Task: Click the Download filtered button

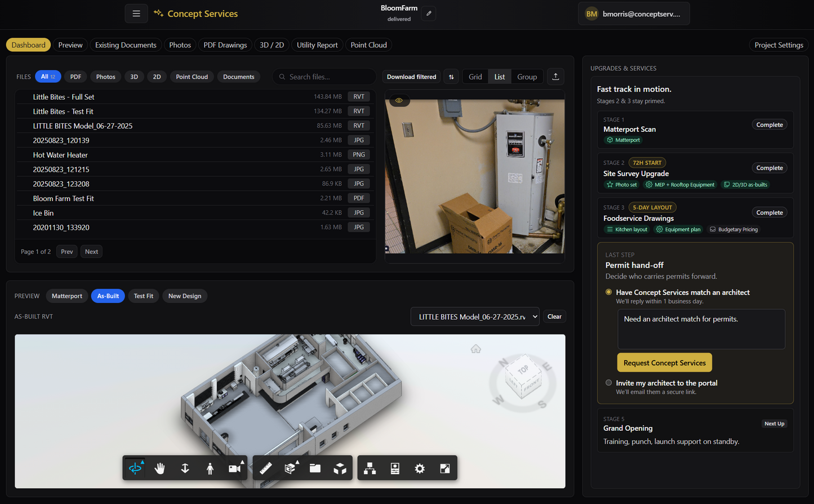Action: coord(411,77)
